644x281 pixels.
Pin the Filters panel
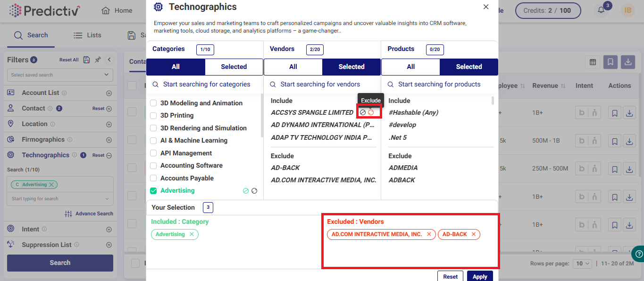[98, 60]
